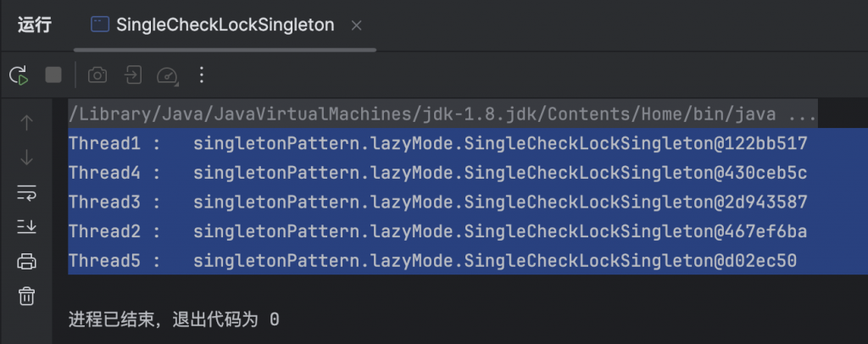The image size is (868, 344).
Task: Toggle scroll to end of console
Action: point(26,226)
